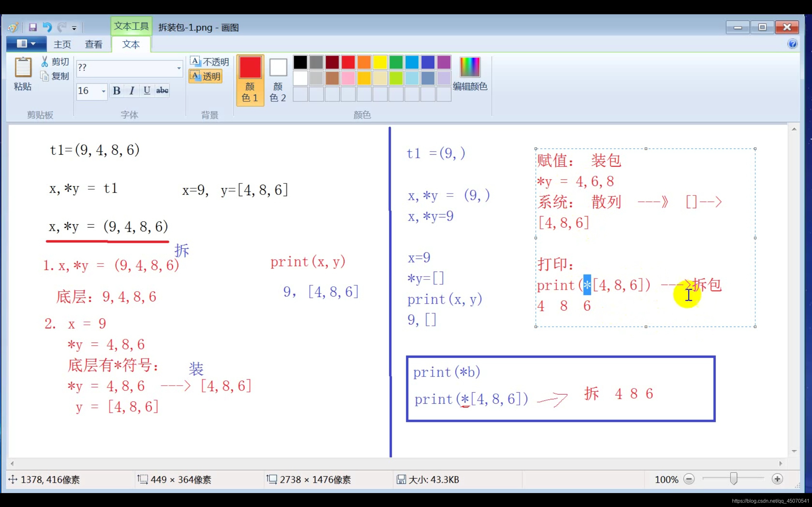Switch to the 查看 View tab
Image resolution: width=812 pixels, height=507 pixels.
(93, 44)
